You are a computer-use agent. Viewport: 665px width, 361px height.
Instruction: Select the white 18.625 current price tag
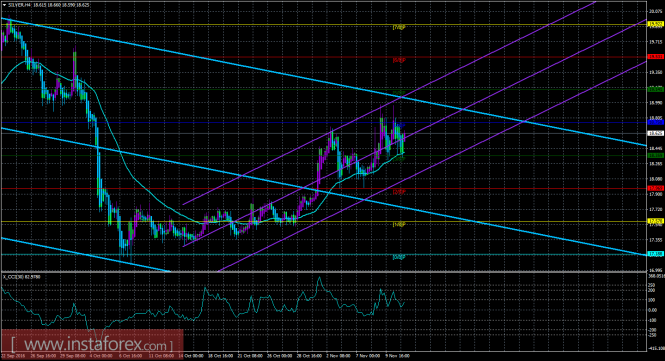pyautogui.click(x=656, y=133)
